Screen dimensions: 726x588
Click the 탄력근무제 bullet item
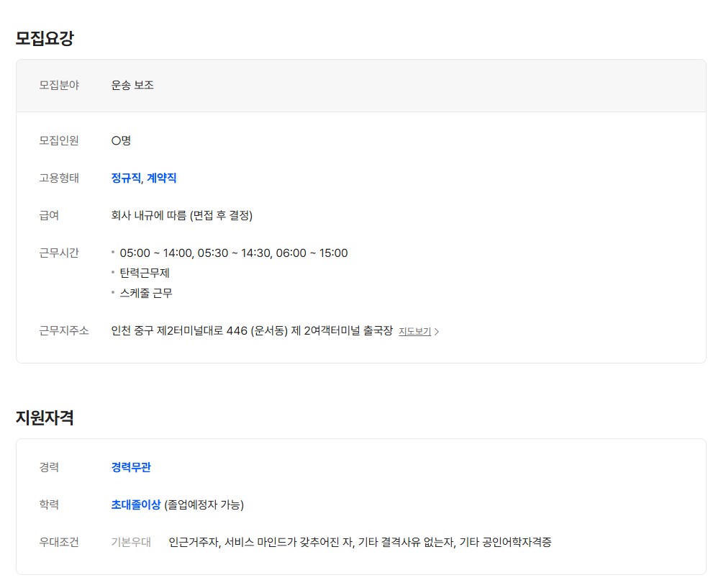[145, 273]
